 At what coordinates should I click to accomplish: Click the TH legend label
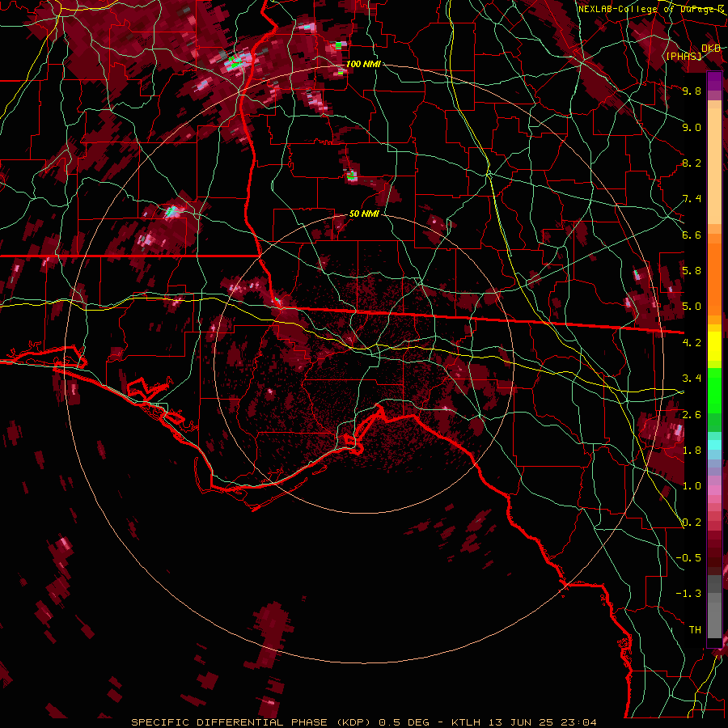(x=695, y=630)
